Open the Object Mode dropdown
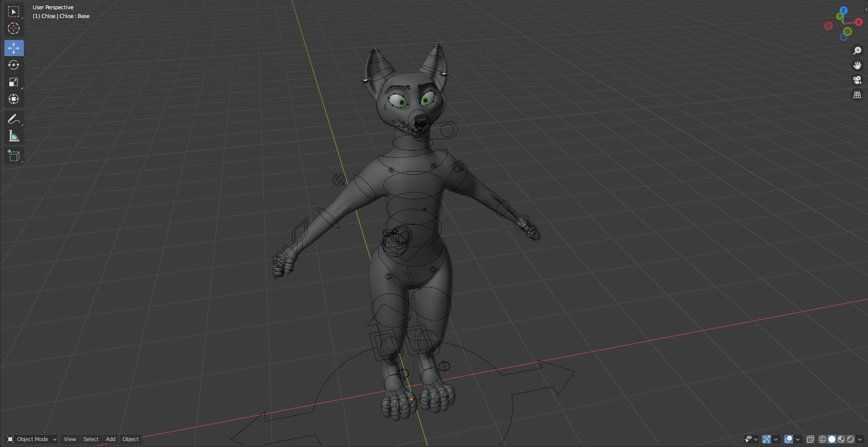Image resolution: width=868 pixels, height=447 pixels. [32, 439]
